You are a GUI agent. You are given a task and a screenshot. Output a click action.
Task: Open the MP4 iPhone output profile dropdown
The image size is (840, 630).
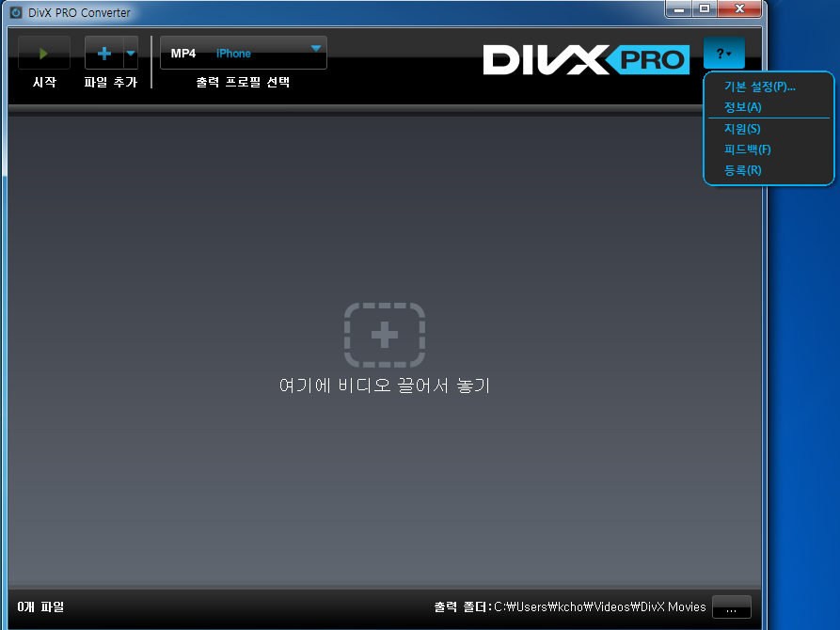tap(244, 53)
